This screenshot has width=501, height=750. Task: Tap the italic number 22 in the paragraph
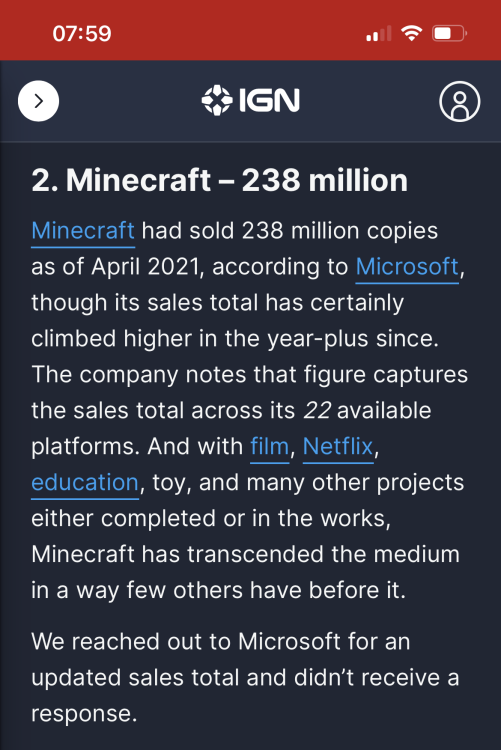coord(317,410)
